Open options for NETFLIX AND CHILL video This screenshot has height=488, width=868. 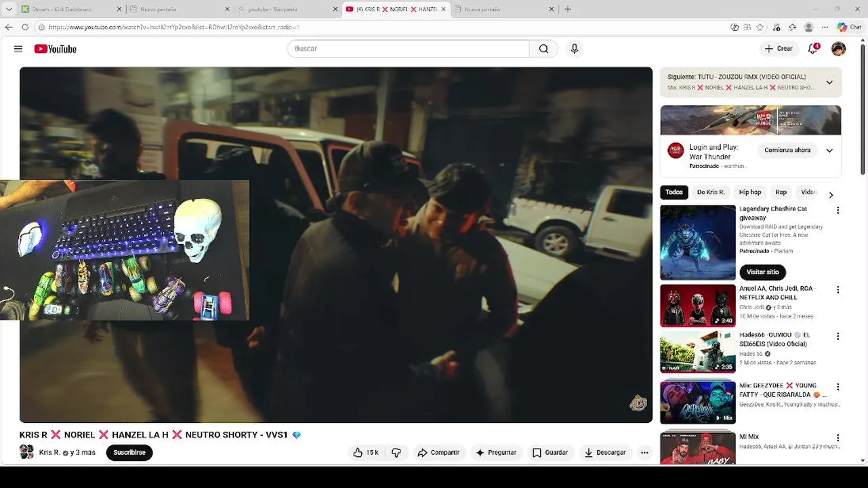coord(838,290)
